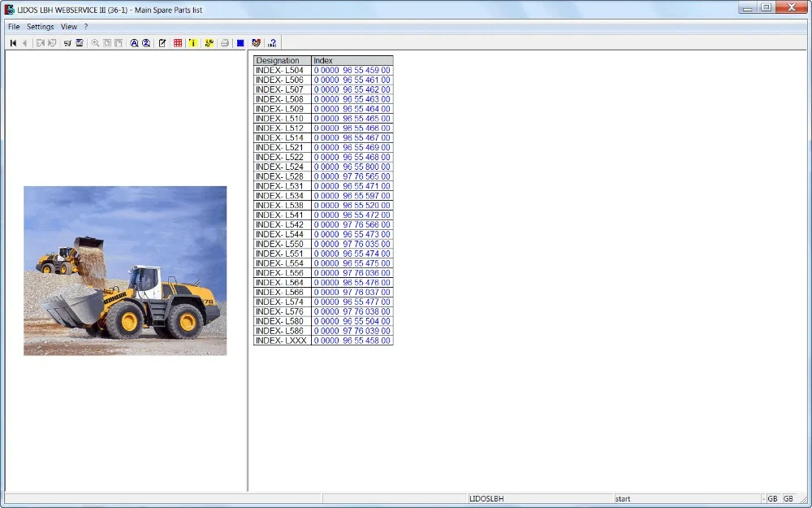Select the INDEX- L522 designation cell

click(283, 157)
